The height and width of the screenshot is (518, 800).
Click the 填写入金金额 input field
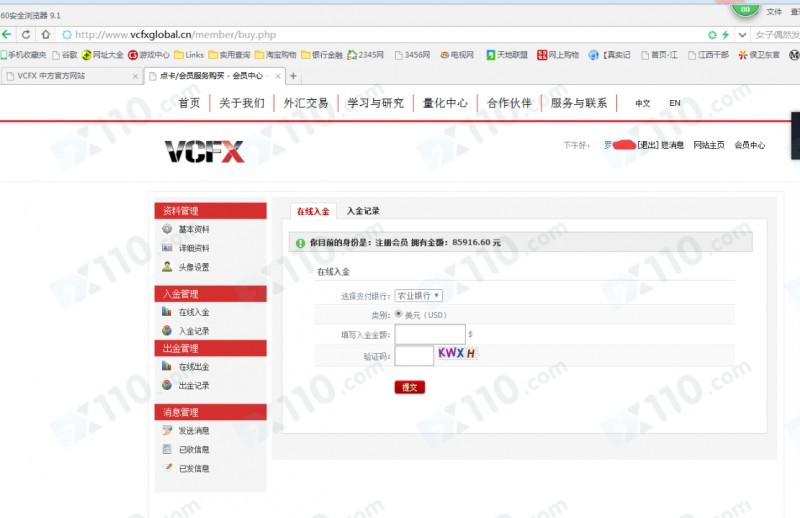click(430, 334)
